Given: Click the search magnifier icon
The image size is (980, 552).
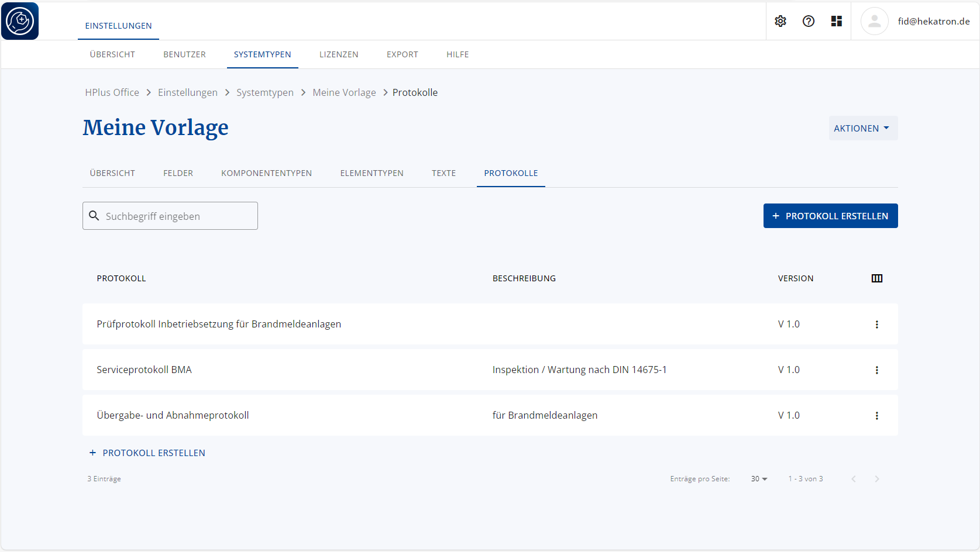Looking at the screenshot, I should 94,216.
